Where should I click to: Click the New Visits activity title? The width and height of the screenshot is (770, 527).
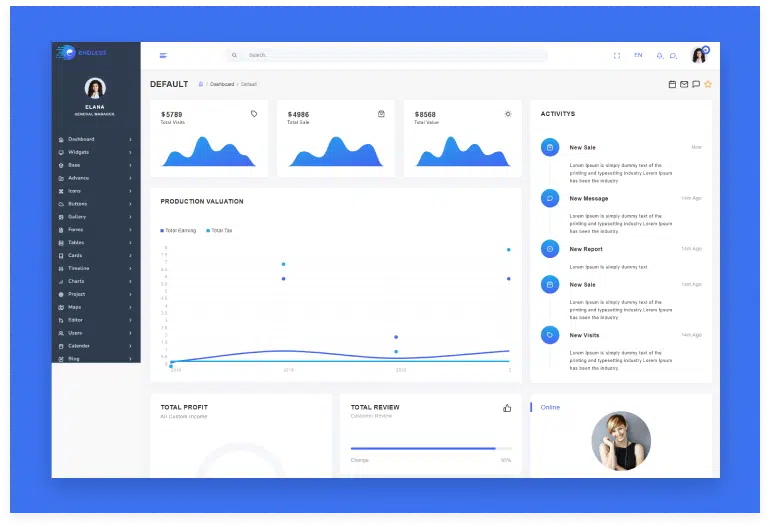pyautogui.click(x=584, y=335)
